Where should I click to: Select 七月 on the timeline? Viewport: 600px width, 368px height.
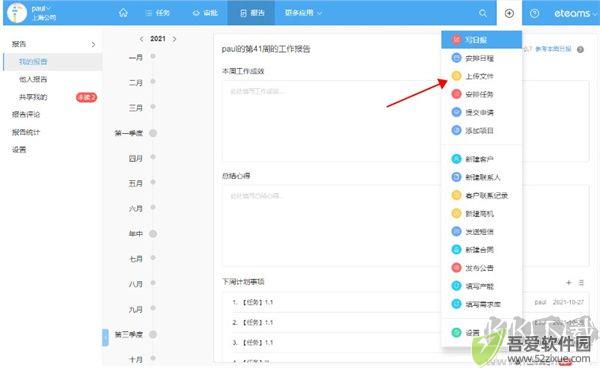point(135,259)
